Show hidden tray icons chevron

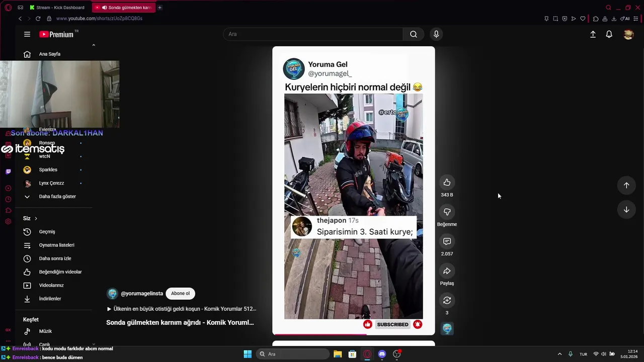click(x=559, y=354)
